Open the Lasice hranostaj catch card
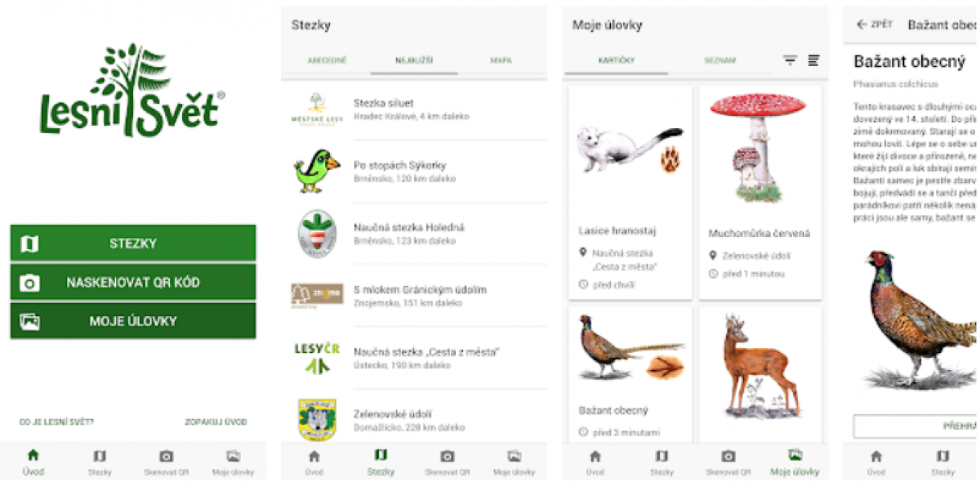This screenshot has height=491, width=980. pyautogui.click(x=630, y=193)
